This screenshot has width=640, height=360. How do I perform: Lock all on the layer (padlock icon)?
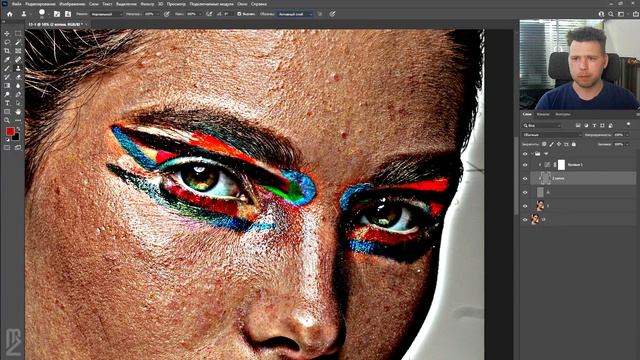pos(574,144)
